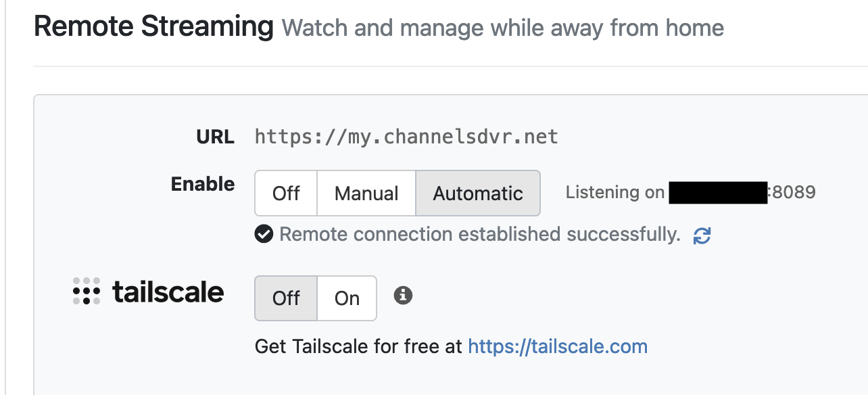The width and height of the screenshot is (868, 395).
Task: Click the 'Remote connection established successfully' message
Action: [x=479, y=234]
